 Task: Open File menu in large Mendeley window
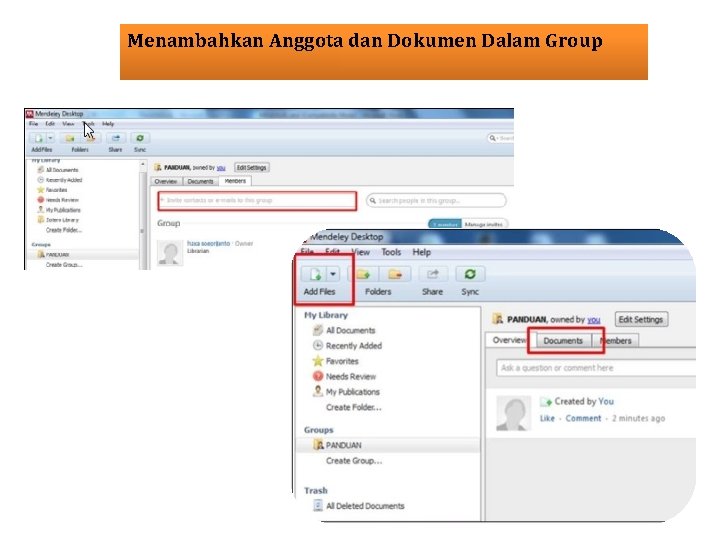point(307,252)
